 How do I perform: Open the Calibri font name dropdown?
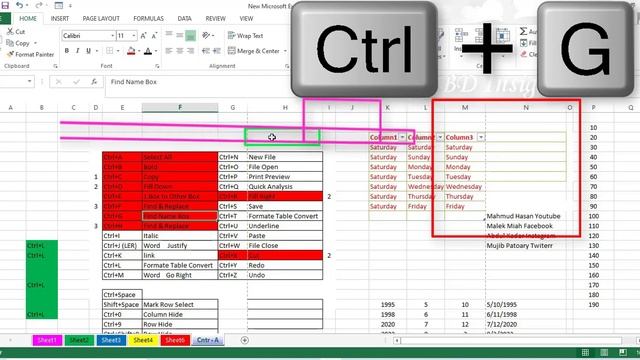point(113,36)
